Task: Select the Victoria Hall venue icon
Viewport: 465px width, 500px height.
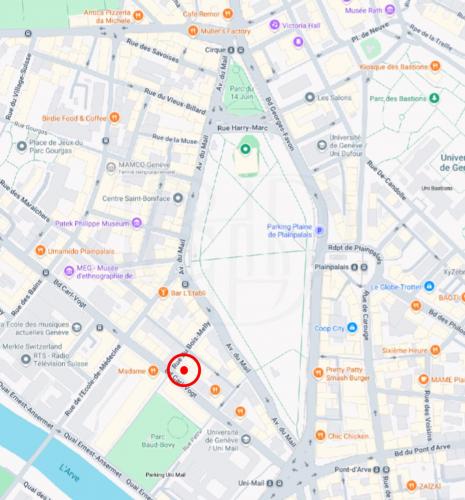Action: coord(274,25)
